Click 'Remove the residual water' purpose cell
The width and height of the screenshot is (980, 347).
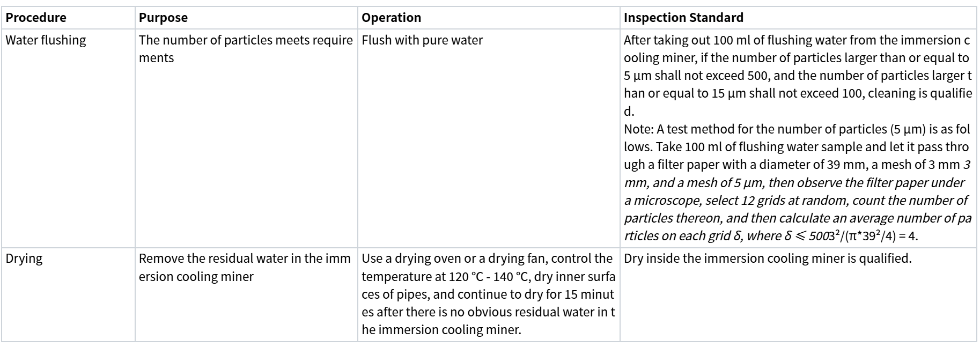(245, 268)
